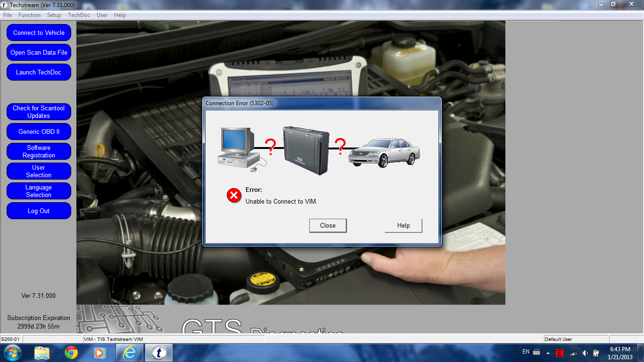
Task: Open Language Selection
Action: pos(39,191)
